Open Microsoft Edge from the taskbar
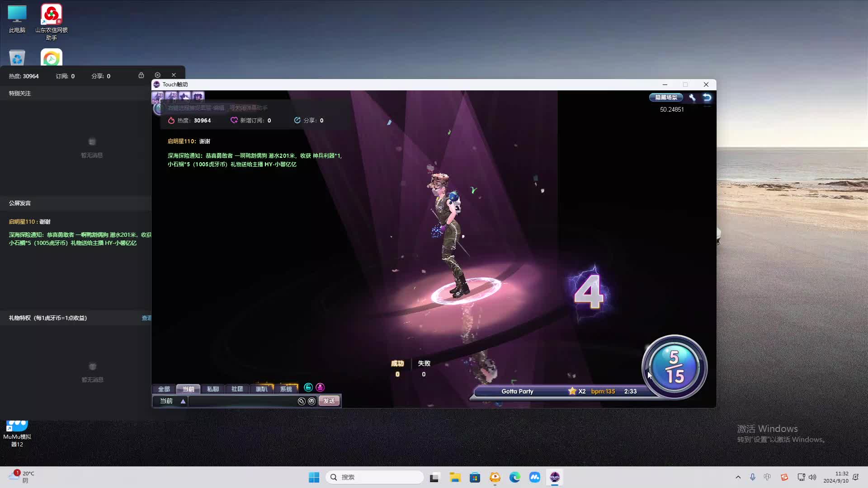Image resolution: width=868 pixels, height=488 pixels. (x=514, y=477)
